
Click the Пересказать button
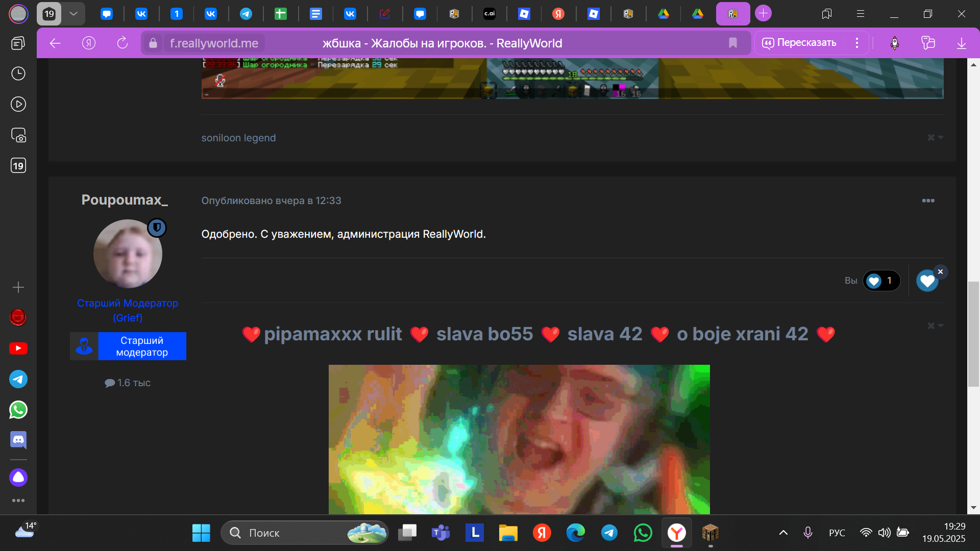pos(799,43)
